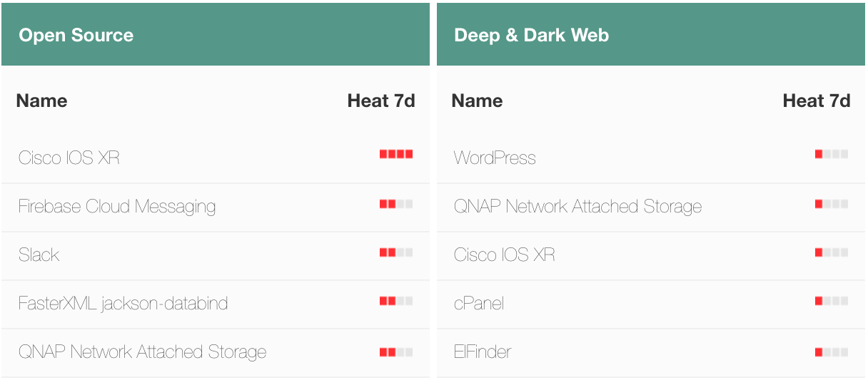The image size is (868, 385).
Task: Sort Open Source list by Heat 7d
Action: coord(381,101)
